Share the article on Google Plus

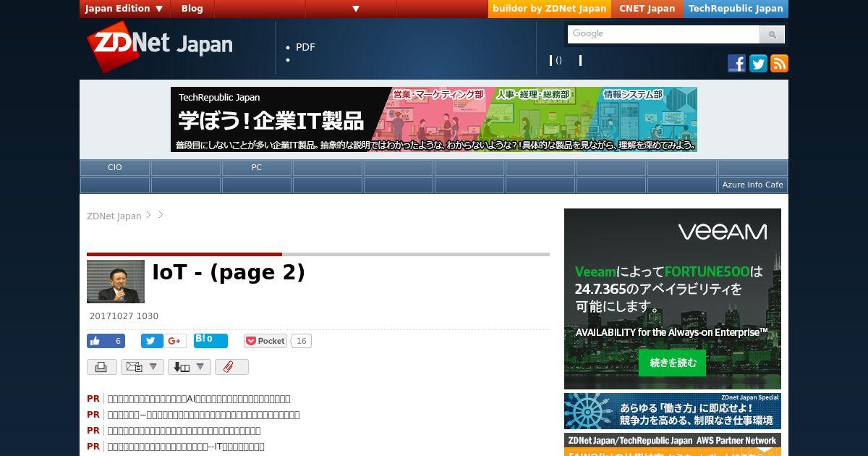pos(174,341)
